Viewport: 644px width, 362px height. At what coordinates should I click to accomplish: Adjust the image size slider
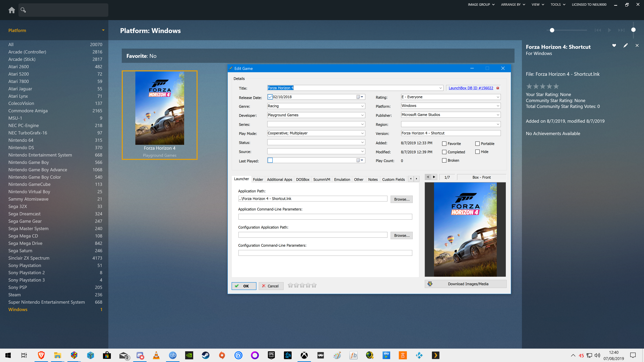tap(552, 30)
